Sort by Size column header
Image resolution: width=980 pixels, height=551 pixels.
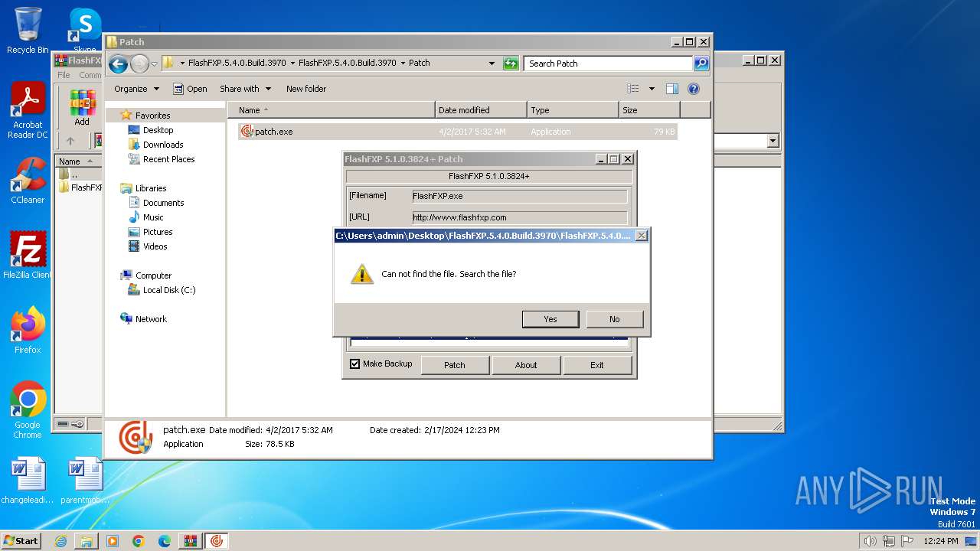tap(649, 110)
